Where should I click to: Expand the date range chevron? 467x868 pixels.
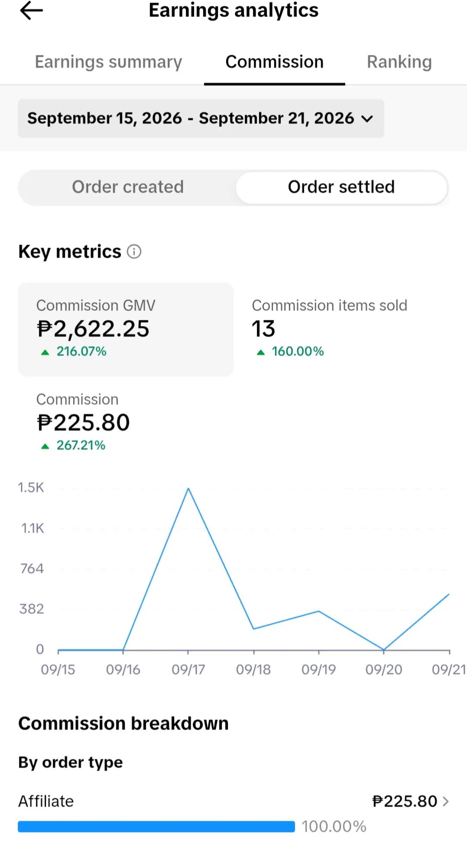pos(367,119)
